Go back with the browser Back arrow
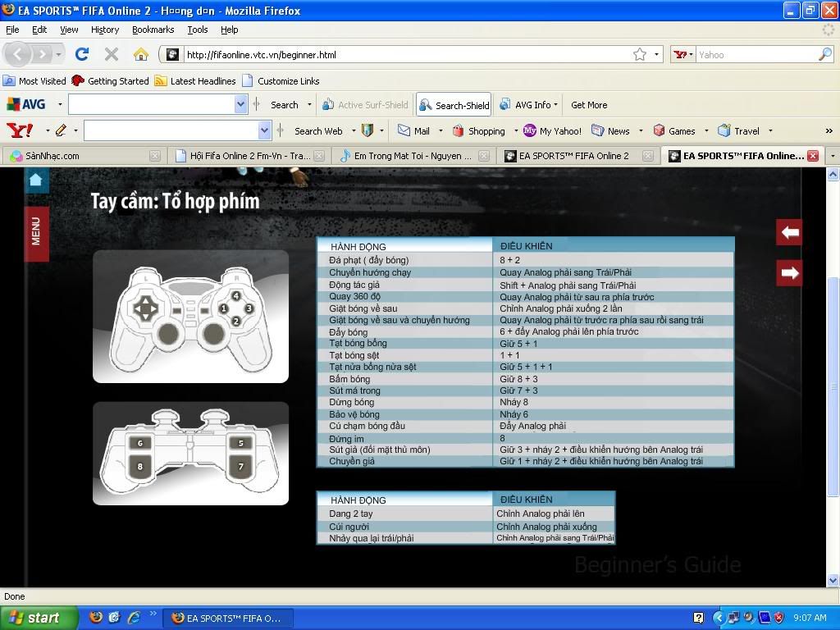 [x=18, y=54]
